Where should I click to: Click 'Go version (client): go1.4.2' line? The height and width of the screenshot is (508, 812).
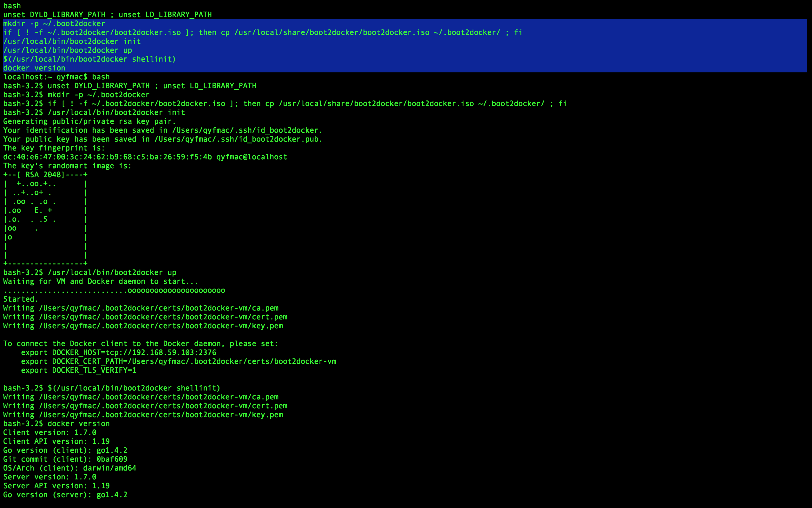point(65,450)
